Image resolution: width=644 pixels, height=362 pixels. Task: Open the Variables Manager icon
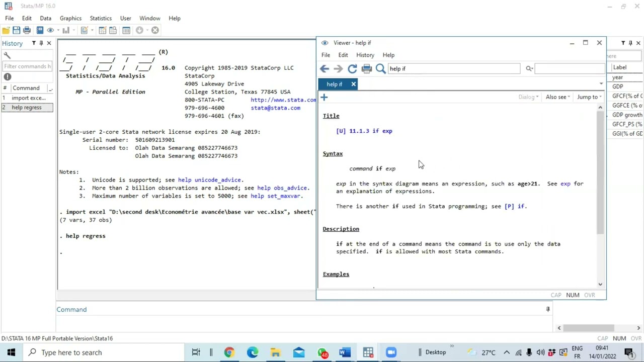126,30
